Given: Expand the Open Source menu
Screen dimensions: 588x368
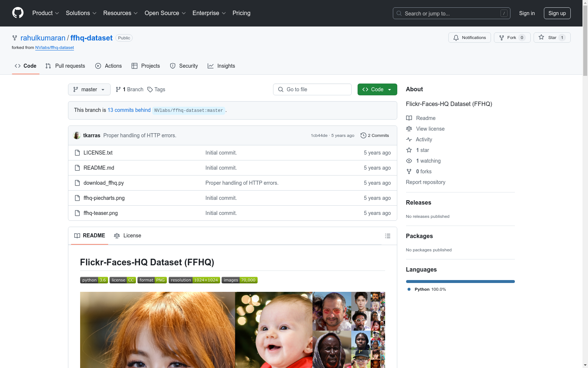Looking at the screenshot, I should click(x=165, y=13).
